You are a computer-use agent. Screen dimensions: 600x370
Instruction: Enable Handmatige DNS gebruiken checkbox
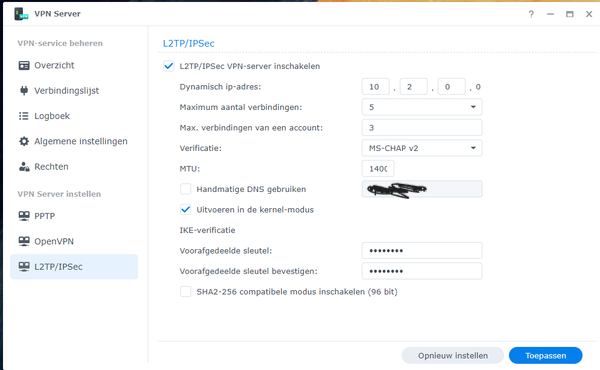[186, 189]
